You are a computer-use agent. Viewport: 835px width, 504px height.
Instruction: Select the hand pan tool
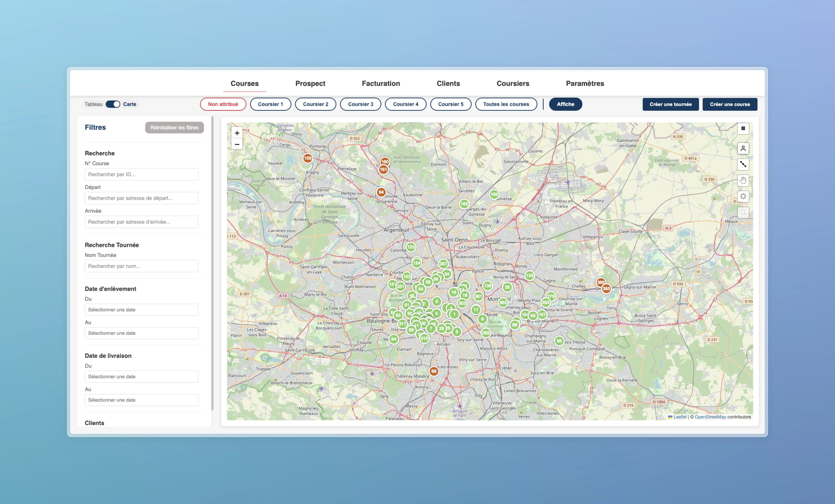coord(743,180)
